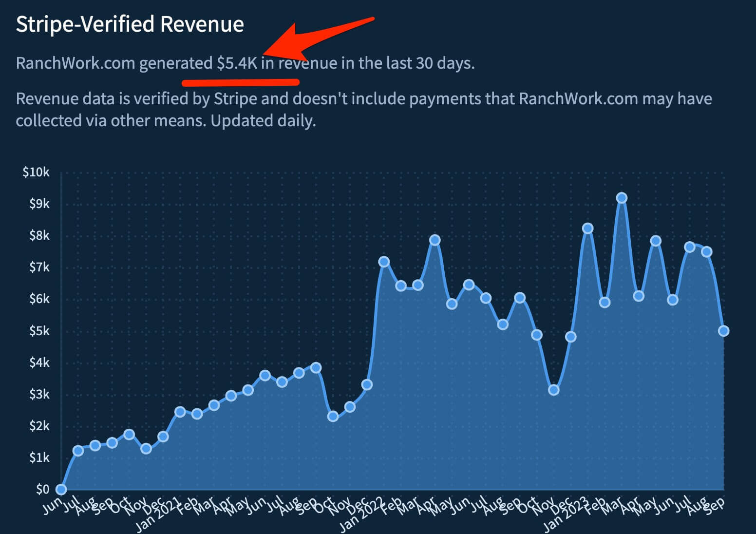Click the 'Jan 2023' x-axis label
This screenshot has width=756, height=534.
click(566, 514)
